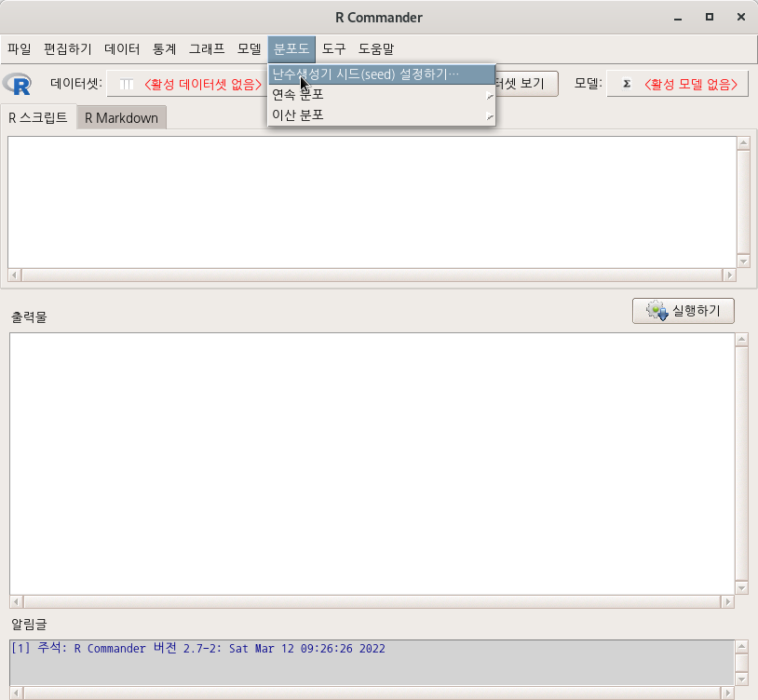This screenshot has width=758, height=700.
Task: Choose 난수생성기 시드(seed) 설정하기 menu entry
Action: [382, 74]
